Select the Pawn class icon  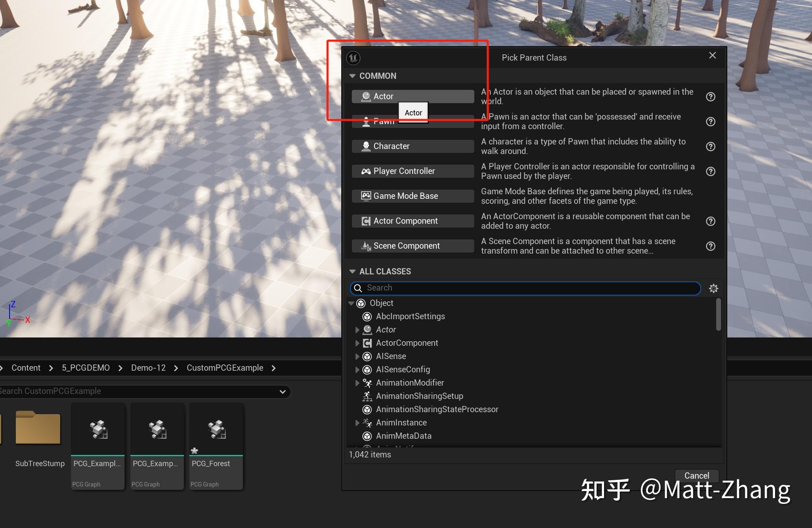(366, 121)
